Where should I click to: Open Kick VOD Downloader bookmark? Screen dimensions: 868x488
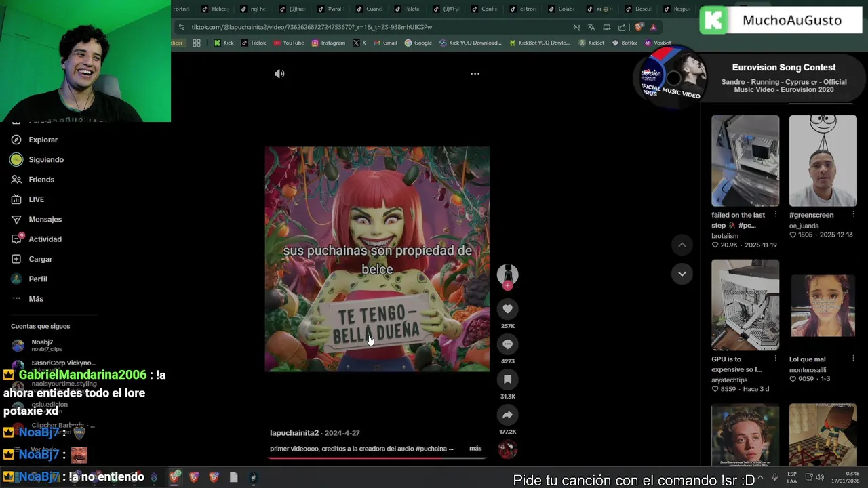tap(471, 43)
